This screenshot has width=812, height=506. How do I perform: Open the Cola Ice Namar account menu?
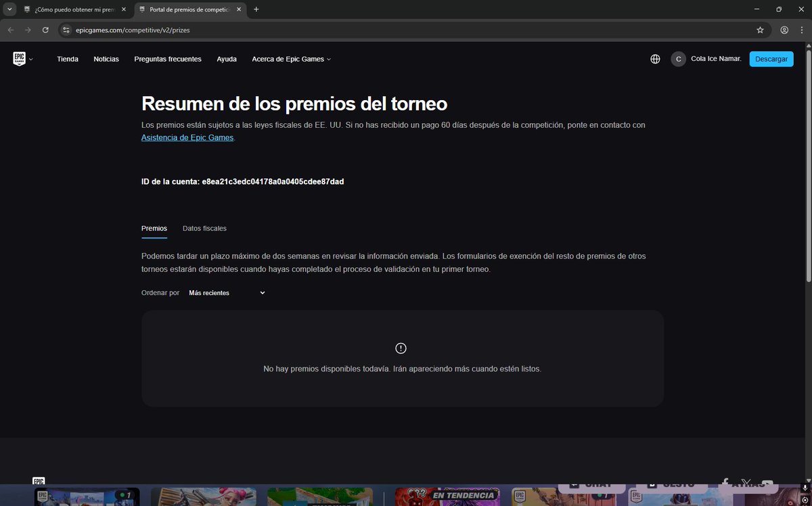coord(716,59)
